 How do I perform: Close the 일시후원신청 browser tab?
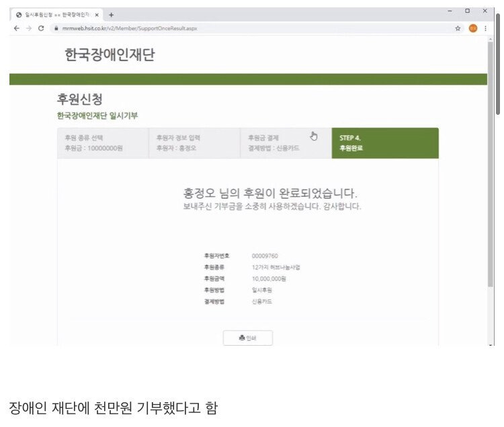[x=97, y=15]
